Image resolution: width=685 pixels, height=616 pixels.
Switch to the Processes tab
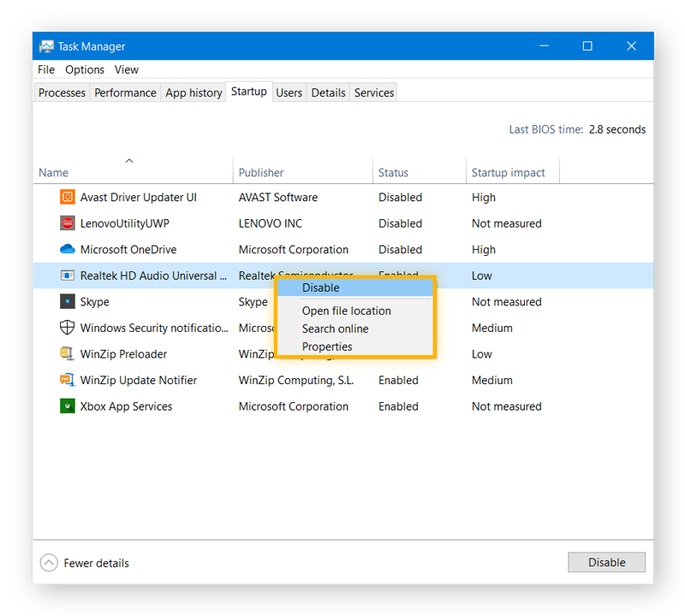[x=62, y=92]
